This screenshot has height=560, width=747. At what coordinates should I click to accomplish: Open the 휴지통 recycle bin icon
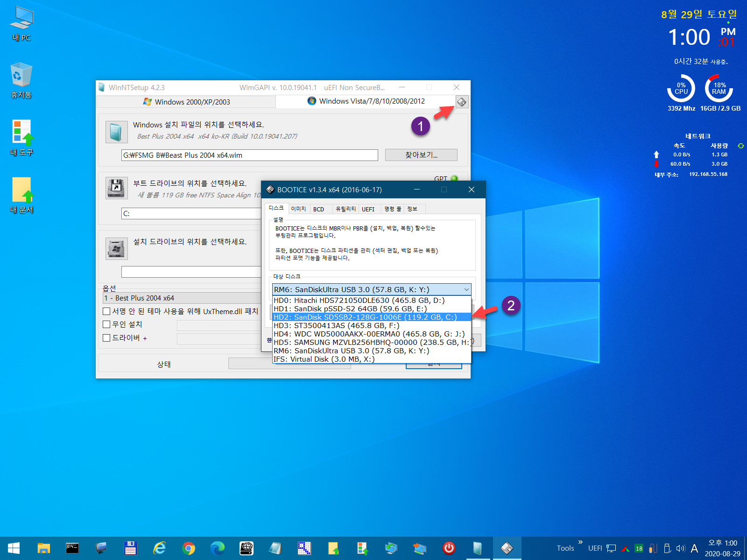coord(21,81)
